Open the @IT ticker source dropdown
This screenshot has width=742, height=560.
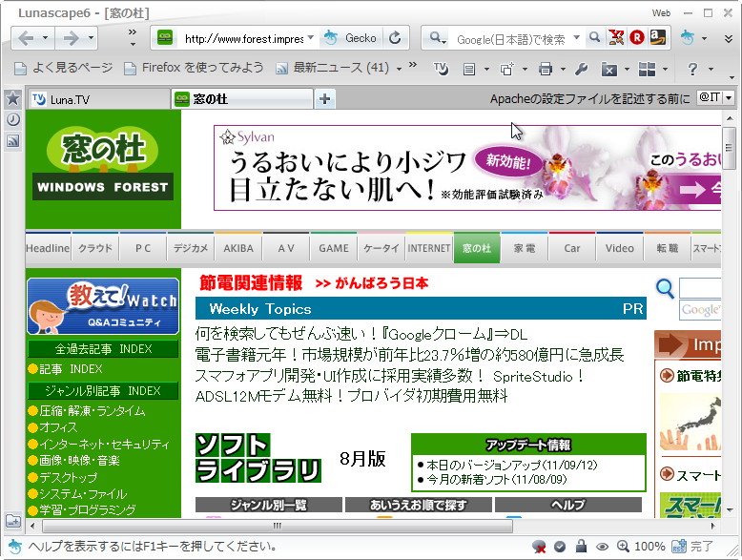[x=729, y=98]
